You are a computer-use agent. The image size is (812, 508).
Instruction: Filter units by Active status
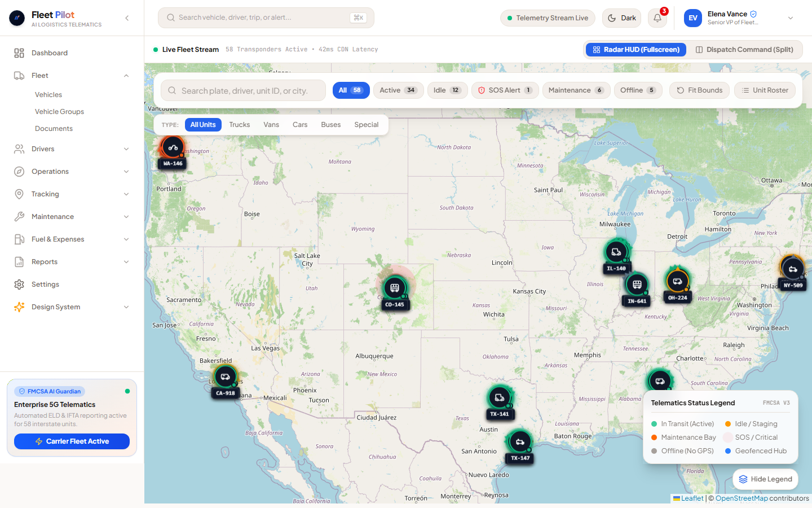point(398,90)
